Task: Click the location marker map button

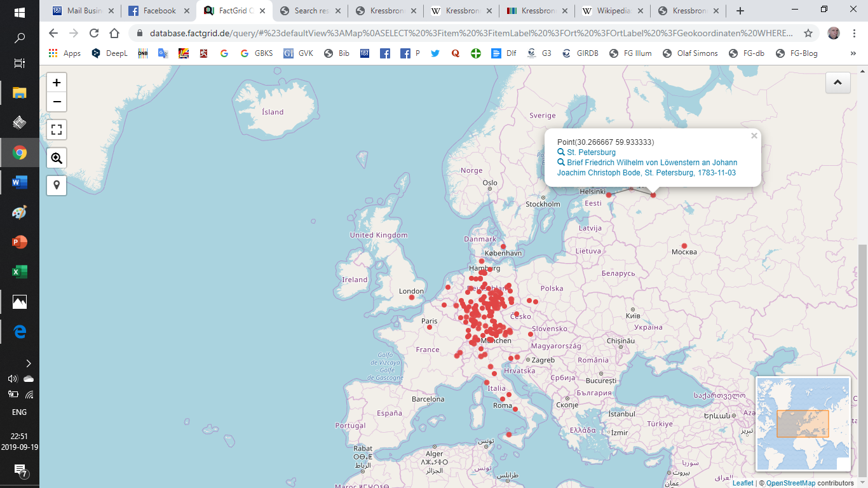Action: [x=57, y=186]
